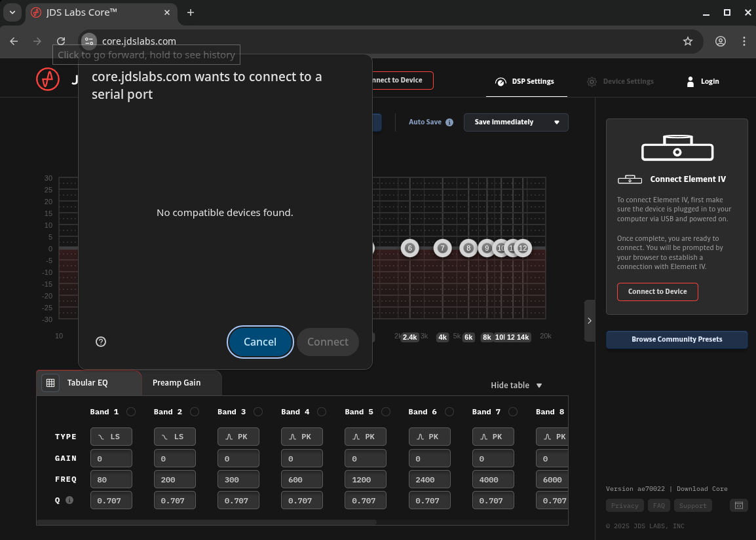Collapse the right side panel arrow

tap(589, 321)
